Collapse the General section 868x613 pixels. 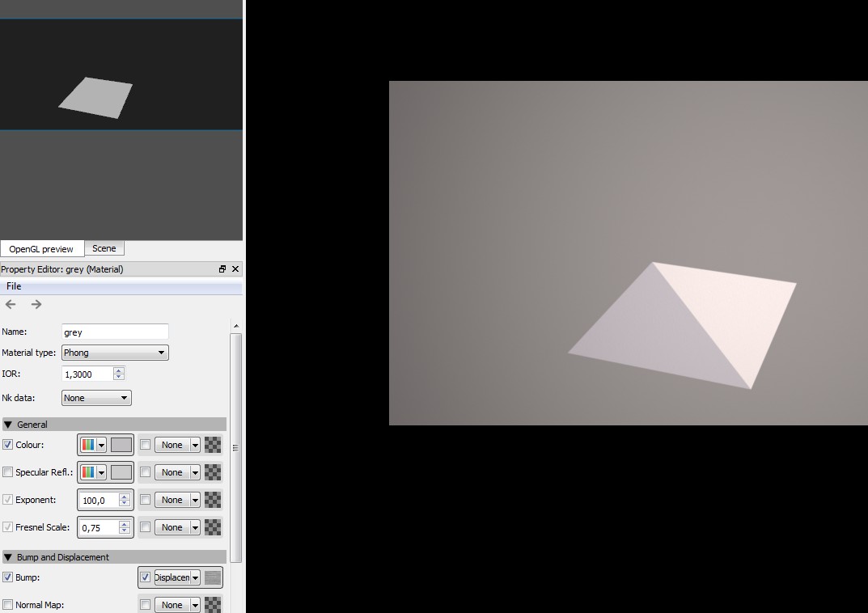click(8, 425)
